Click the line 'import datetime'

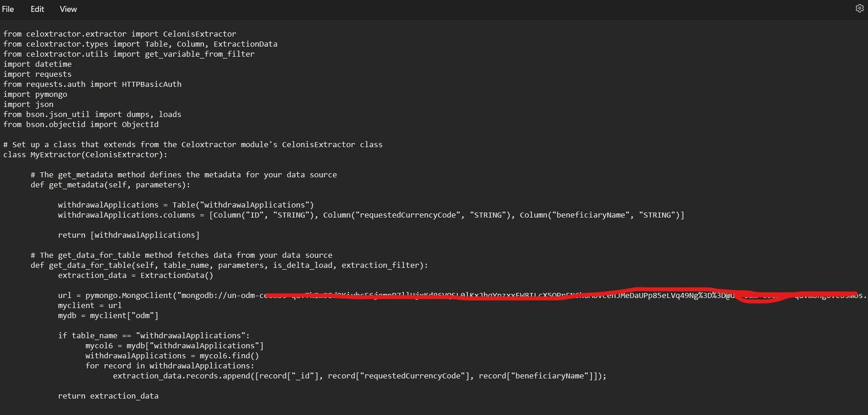point(38,64)
